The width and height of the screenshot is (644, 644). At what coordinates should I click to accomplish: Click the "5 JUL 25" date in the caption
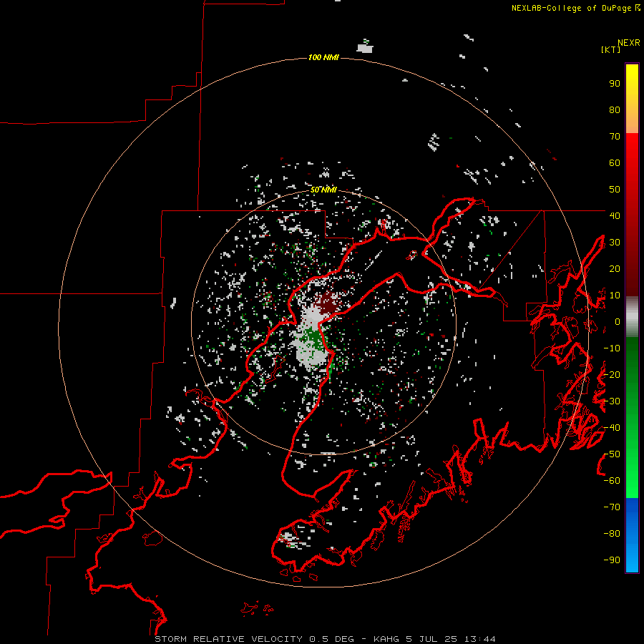(431, 639)
